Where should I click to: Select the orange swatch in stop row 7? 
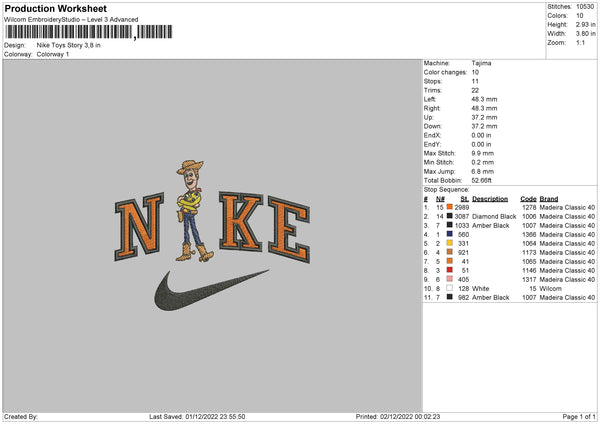pos(450,261)
